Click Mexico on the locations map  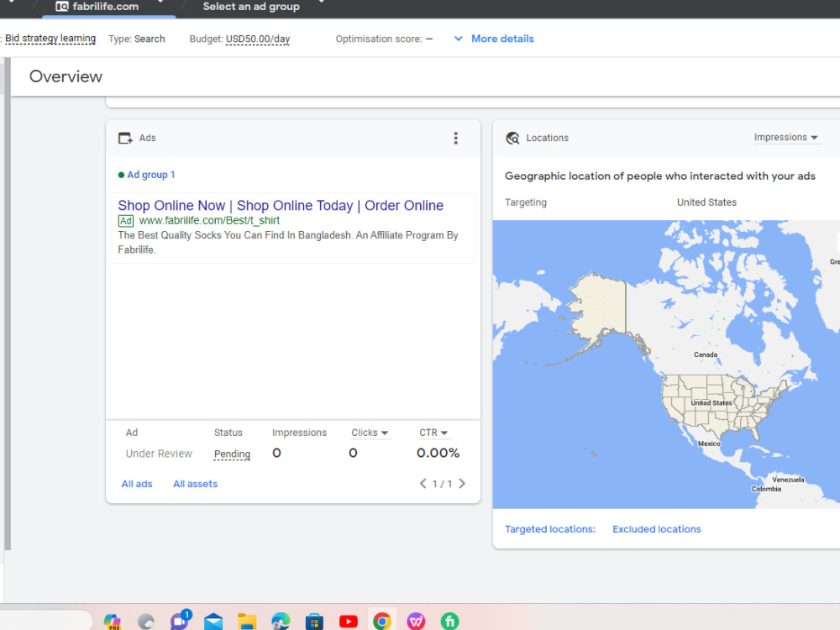[x=709, y=444]
